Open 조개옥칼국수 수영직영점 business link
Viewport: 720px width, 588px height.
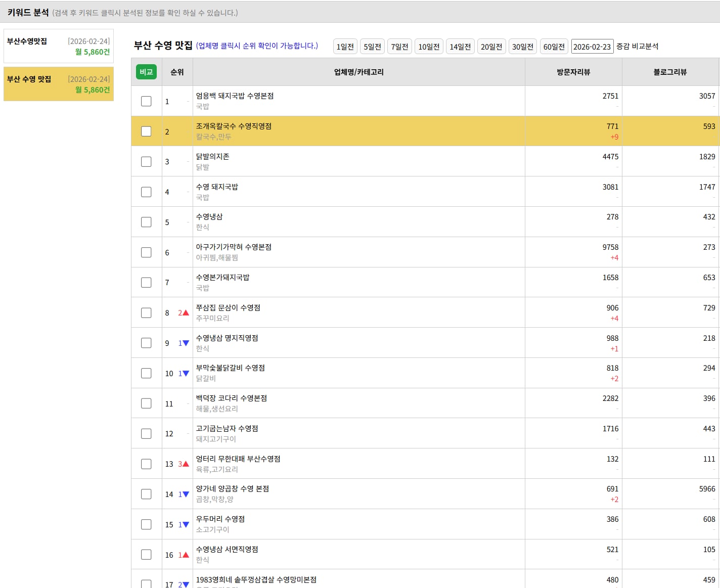click(x=234, y=126)
